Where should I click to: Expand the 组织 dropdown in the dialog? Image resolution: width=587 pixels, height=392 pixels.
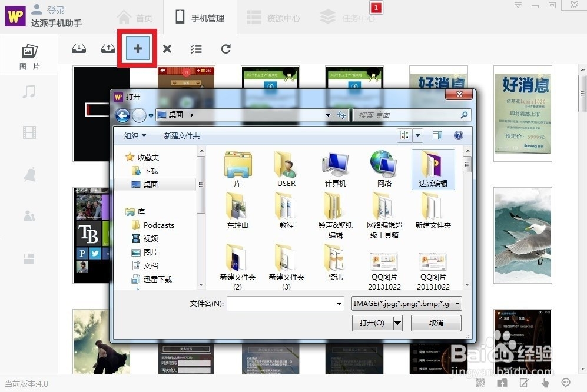[134, 135]
